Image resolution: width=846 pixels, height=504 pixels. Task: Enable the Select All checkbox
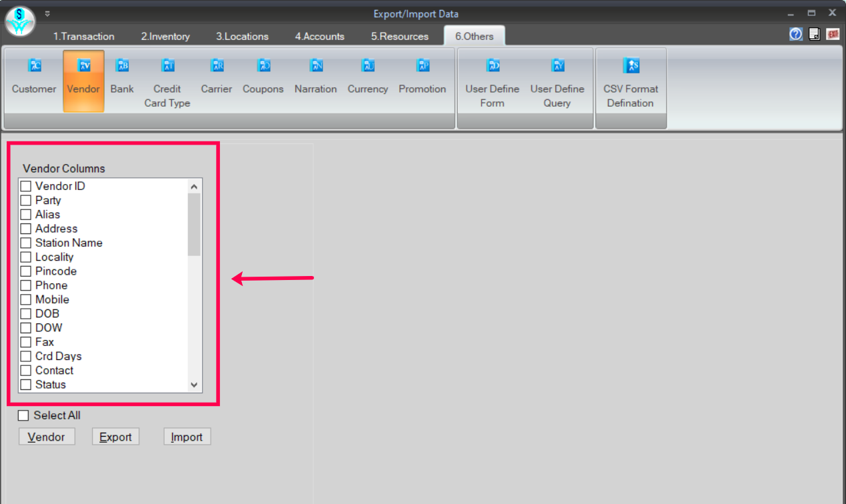point(23,415)
